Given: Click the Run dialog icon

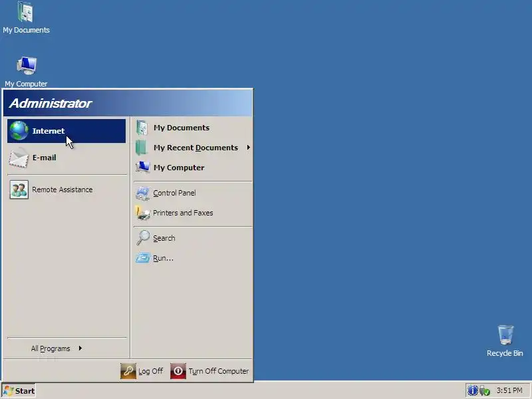Looking at the screenshot, I should pos(143,258).
